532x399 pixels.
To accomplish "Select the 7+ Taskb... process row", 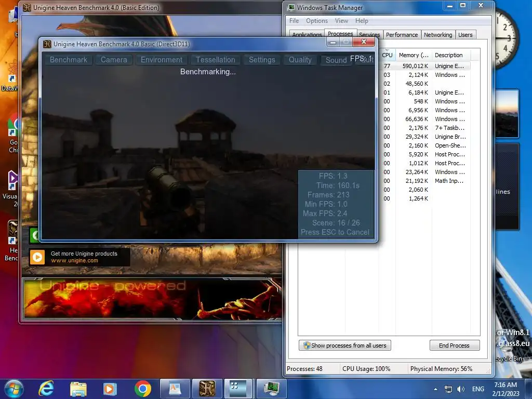I will 424,128.
